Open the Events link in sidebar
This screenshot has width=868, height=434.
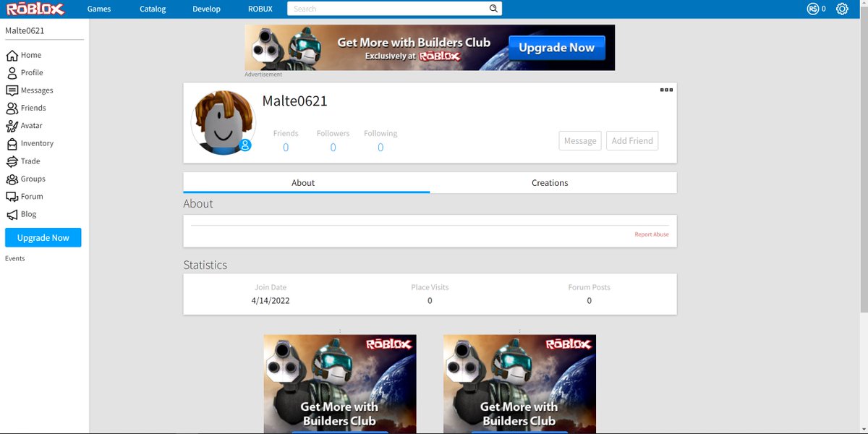[x=15, y=258]
